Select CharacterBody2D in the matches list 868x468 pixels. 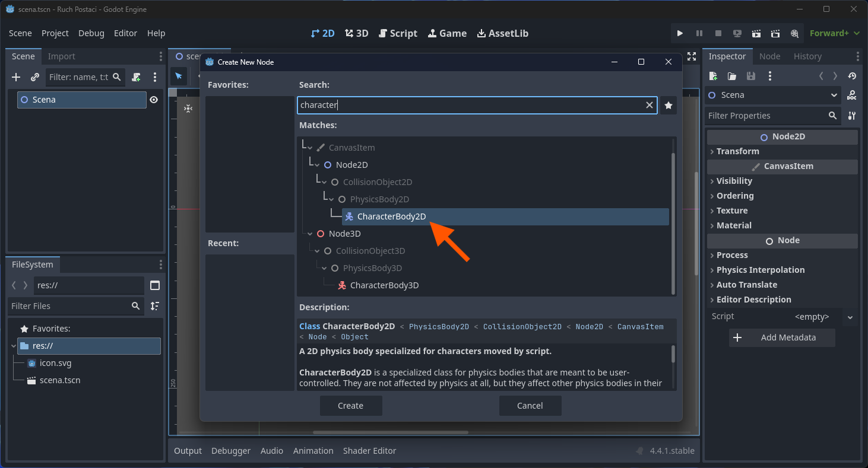[x=506, y=217]
